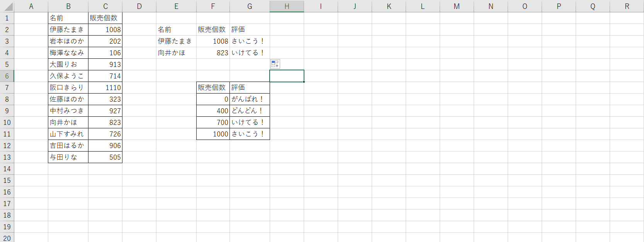Select column E header

(x=177, y=6)
